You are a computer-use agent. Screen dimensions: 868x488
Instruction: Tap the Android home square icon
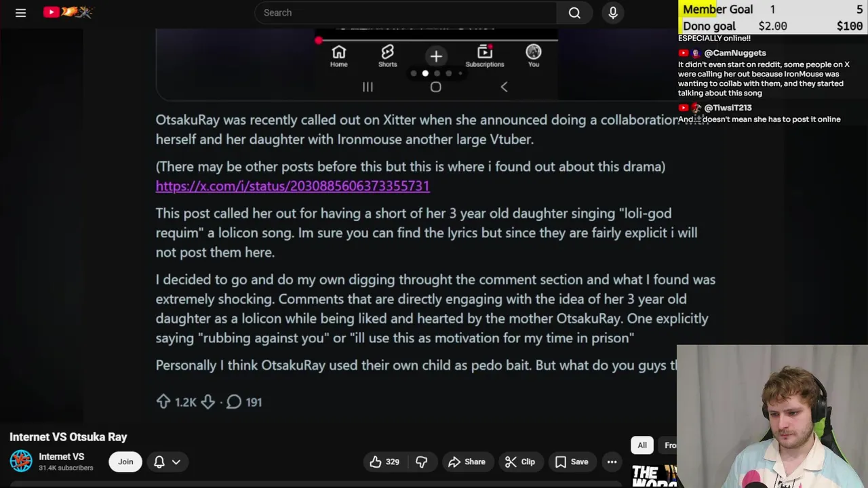435,87
